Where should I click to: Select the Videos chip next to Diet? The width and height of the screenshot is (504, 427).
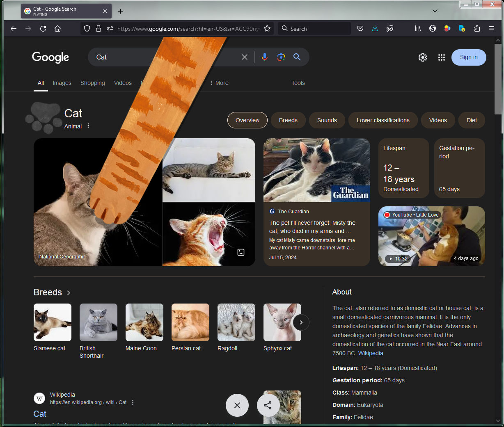click(438, 120)
